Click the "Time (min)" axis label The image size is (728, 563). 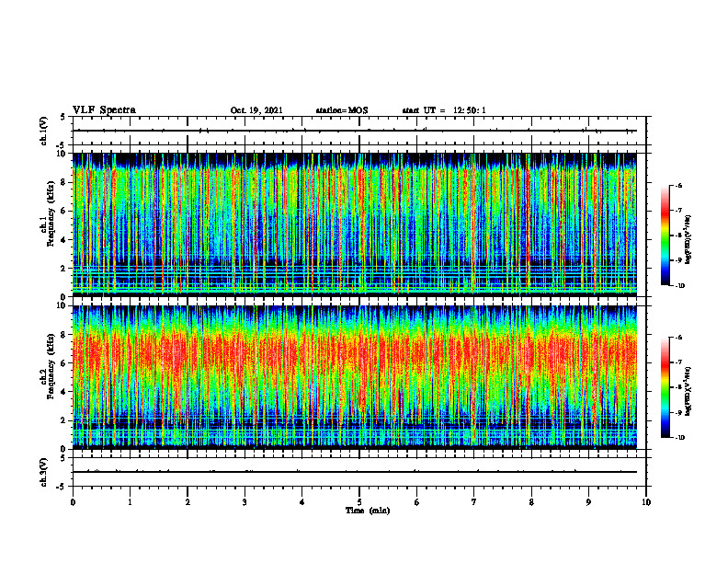pos(368,511)
